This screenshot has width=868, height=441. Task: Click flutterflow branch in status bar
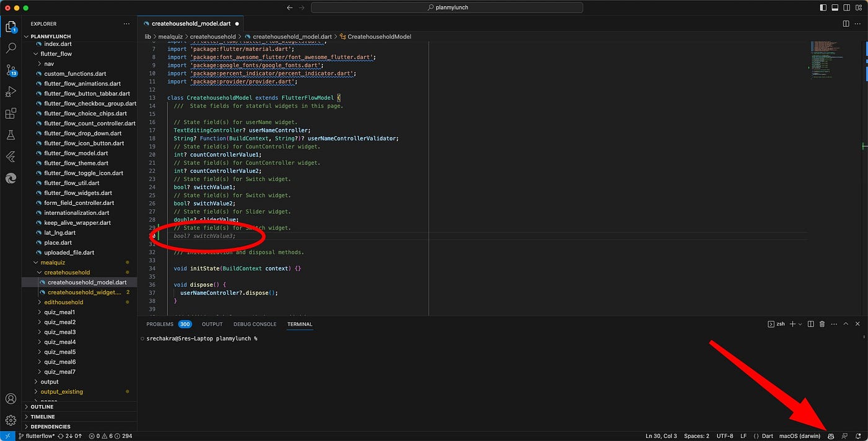pyautogui.click(x=36, y=436)
